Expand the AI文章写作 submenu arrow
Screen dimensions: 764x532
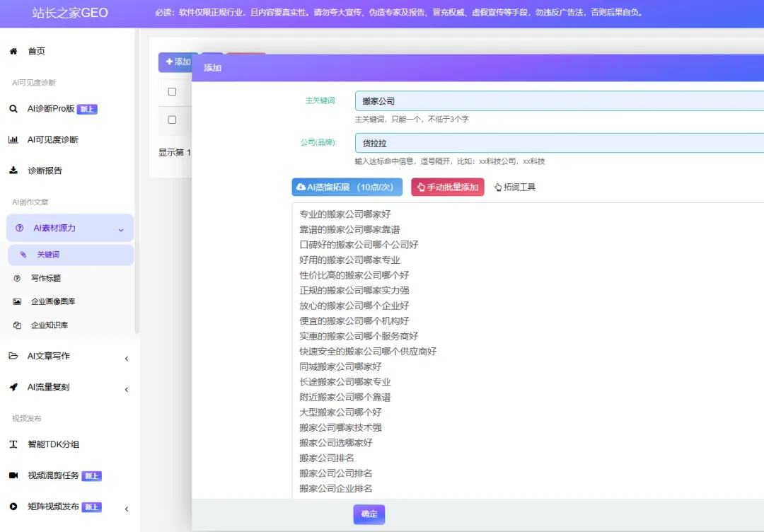[127, 359]
